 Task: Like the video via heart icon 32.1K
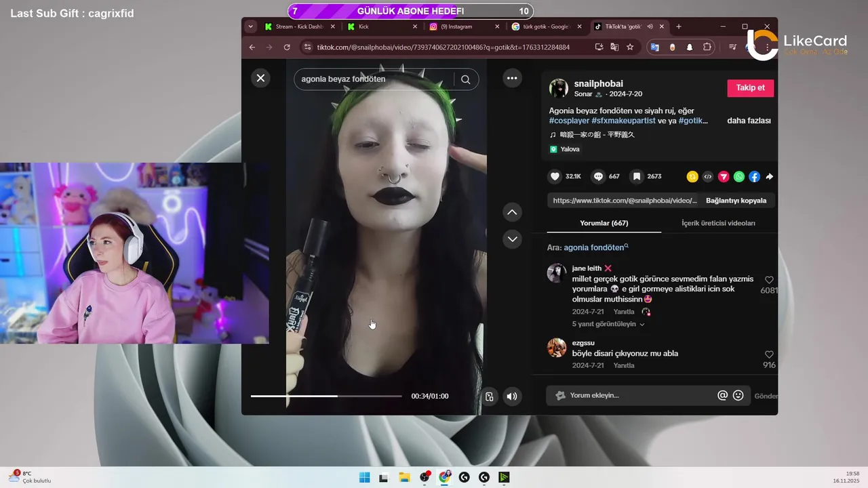(555, 176)
